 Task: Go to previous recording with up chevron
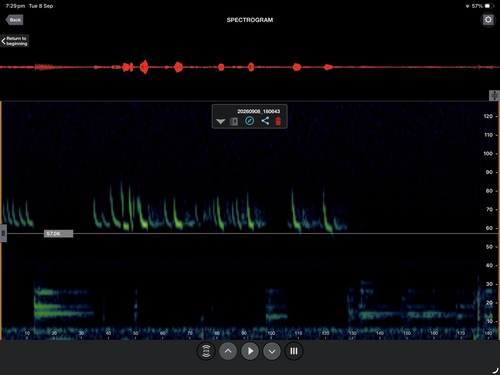click(228, 351)
